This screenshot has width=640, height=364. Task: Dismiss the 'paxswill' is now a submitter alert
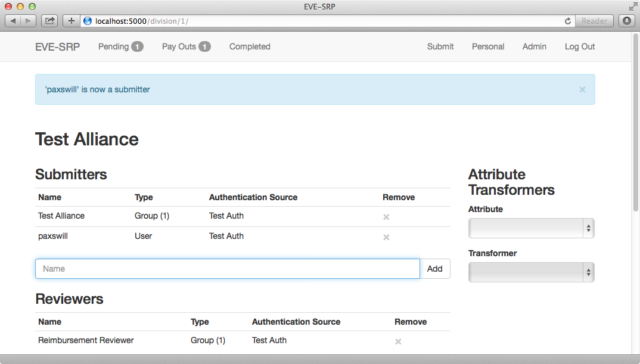coord(582,89)
